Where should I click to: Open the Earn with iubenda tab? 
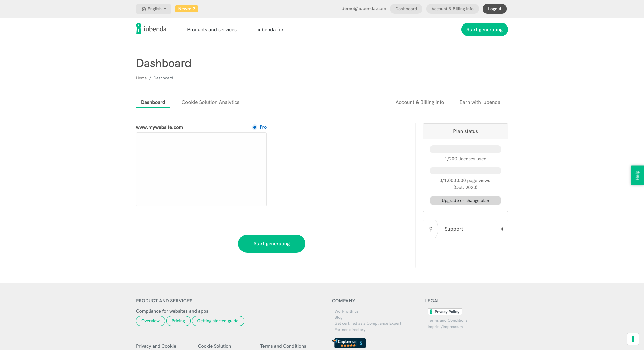click(480, 102)
